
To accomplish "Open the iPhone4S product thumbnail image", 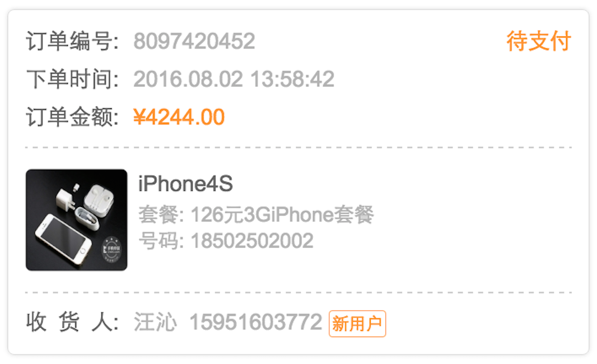I will tap(77, 220).
